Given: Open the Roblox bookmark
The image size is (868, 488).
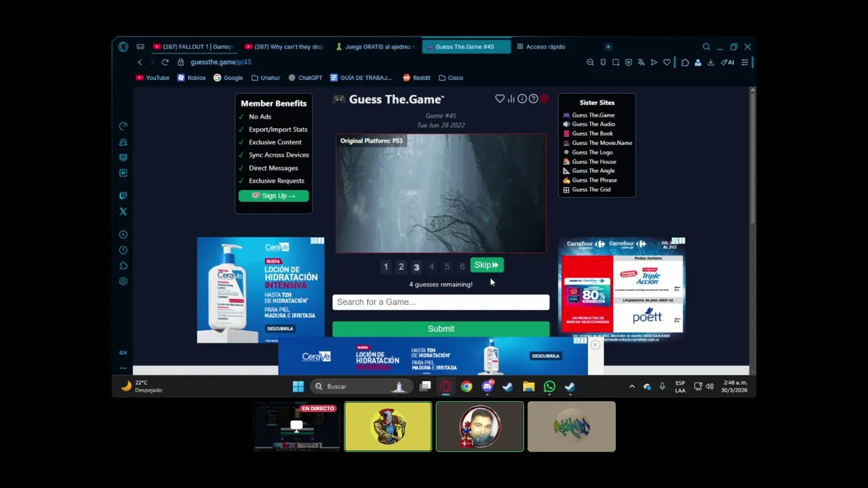Looking at the screenshot, I should coord(191,78).
